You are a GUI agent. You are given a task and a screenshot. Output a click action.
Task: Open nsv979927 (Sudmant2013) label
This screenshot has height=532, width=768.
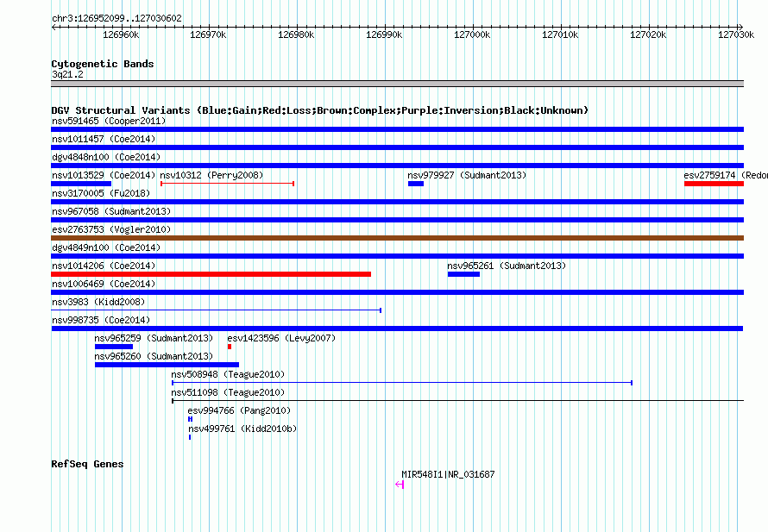(467, 175)
